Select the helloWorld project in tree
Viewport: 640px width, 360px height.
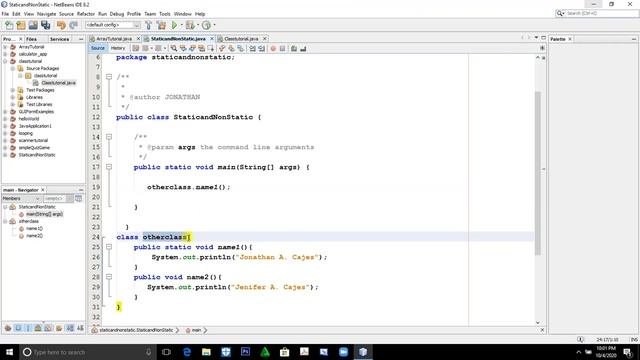pos(29,119)
